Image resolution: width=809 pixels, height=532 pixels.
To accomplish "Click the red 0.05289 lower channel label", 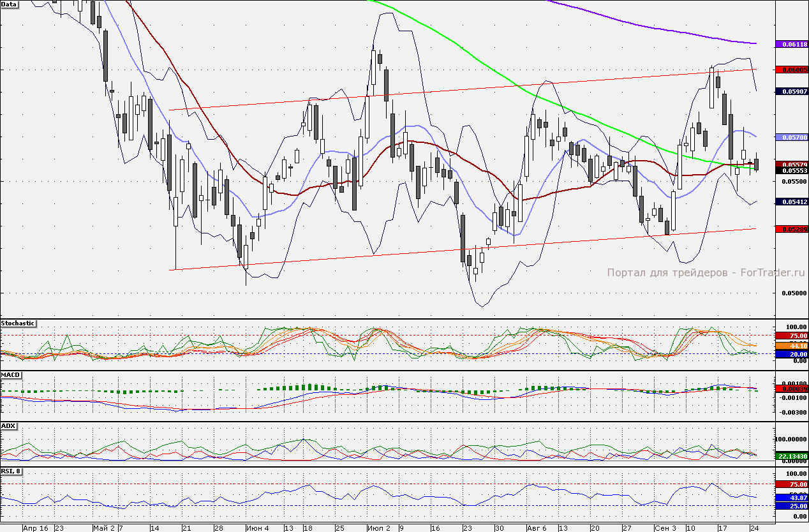I will pos(791,228).
